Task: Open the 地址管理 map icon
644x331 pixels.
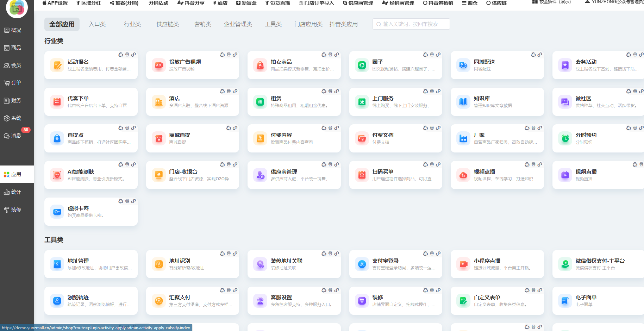Action: 57,264
